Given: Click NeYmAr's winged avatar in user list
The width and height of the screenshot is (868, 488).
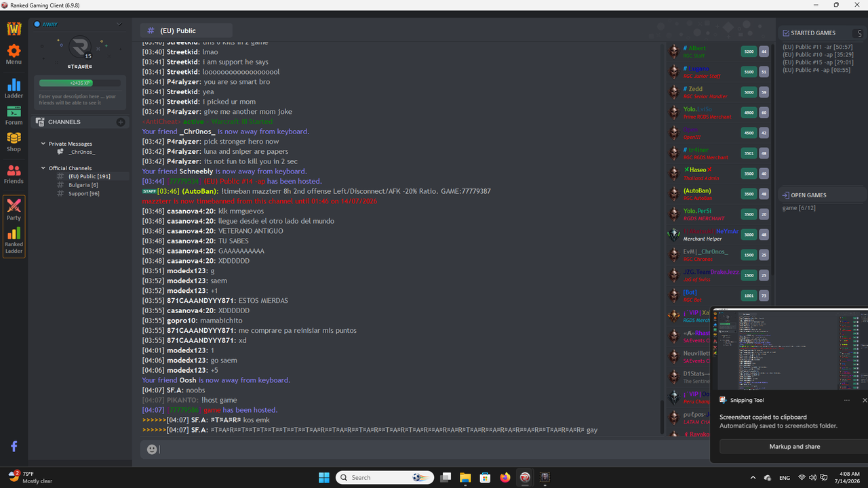Looking at the screenshot, I should 674,235.
